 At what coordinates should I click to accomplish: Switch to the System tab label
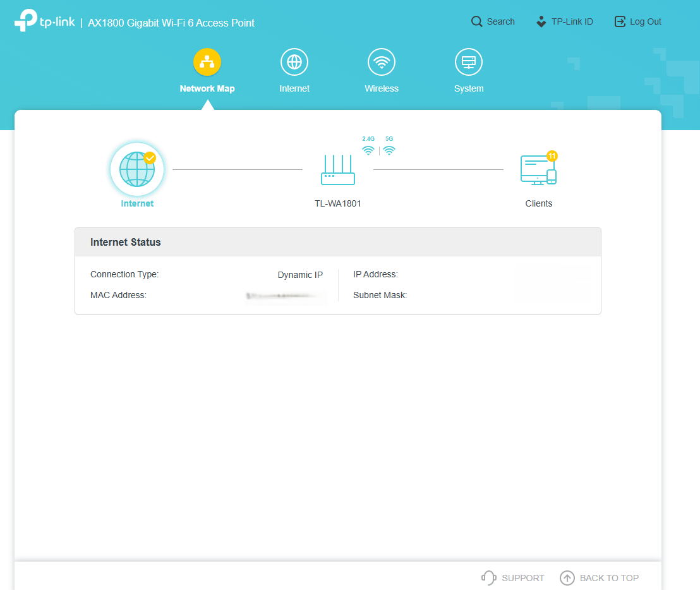(x=469, y=88)
